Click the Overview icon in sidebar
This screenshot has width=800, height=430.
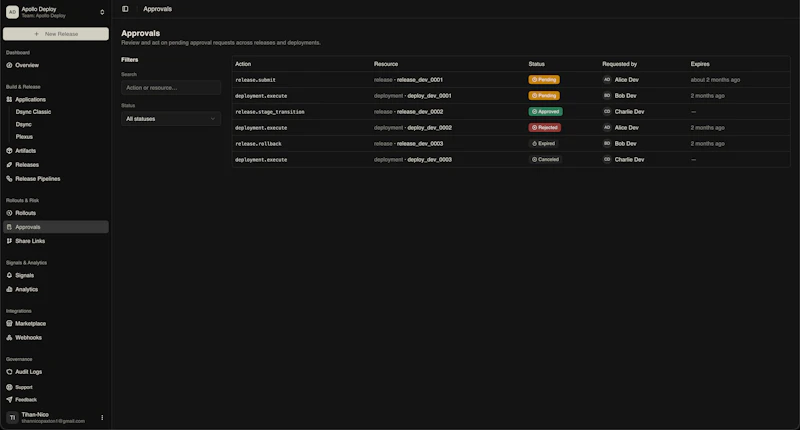tap(9, 65)
